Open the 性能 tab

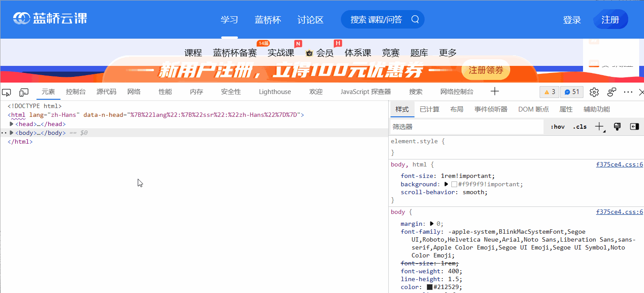coord(165,92)
